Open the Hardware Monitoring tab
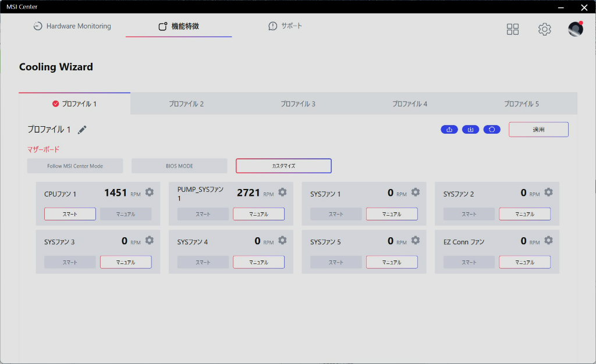 click(72, 26)
